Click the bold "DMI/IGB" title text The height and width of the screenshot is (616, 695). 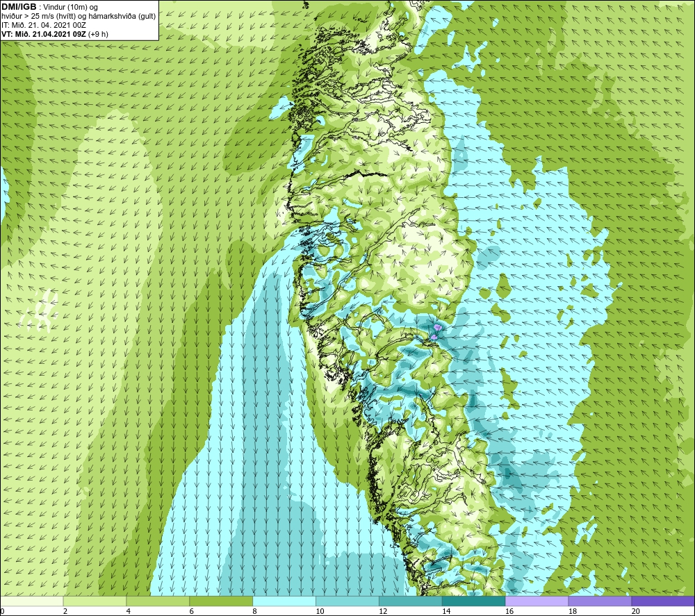point(19,7)
